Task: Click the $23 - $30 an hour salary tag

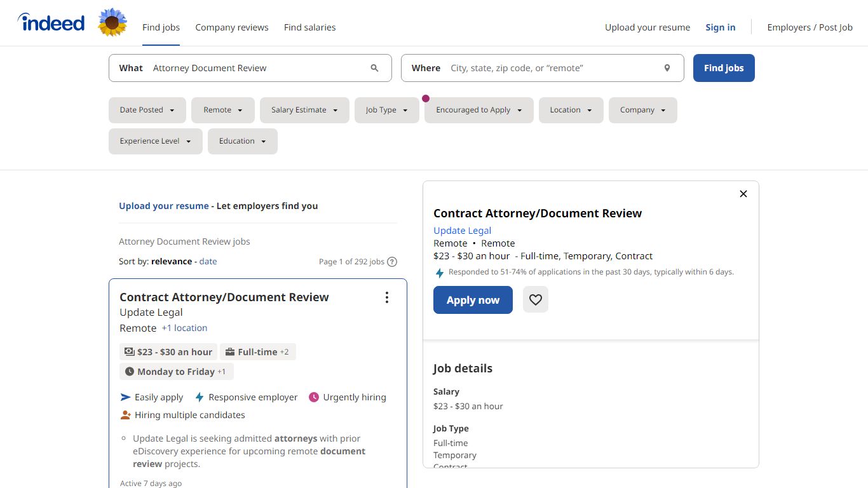Action: point(168,352)
